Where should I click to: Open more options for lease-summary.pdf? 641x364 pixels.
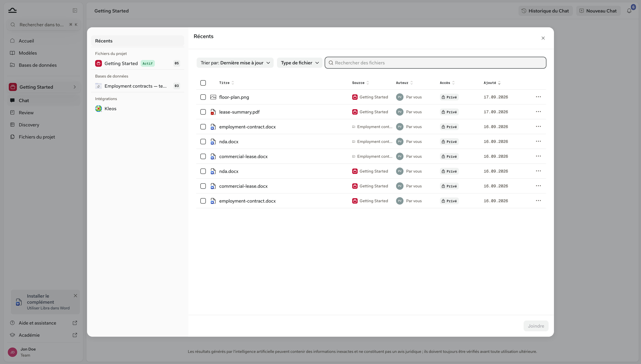538,112
